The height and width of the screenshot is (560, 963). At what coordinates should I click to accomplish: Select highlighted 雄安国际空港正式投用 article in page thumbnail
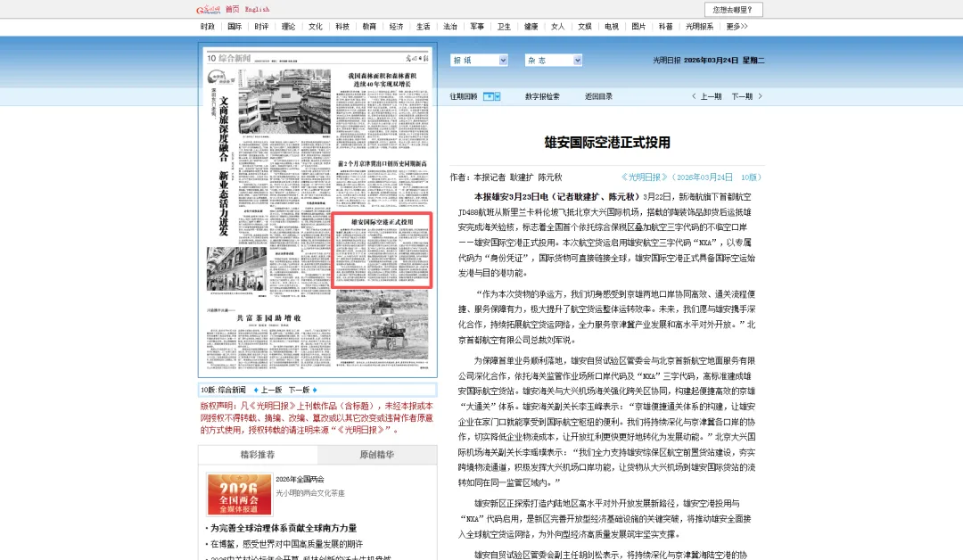pos(382,250)
